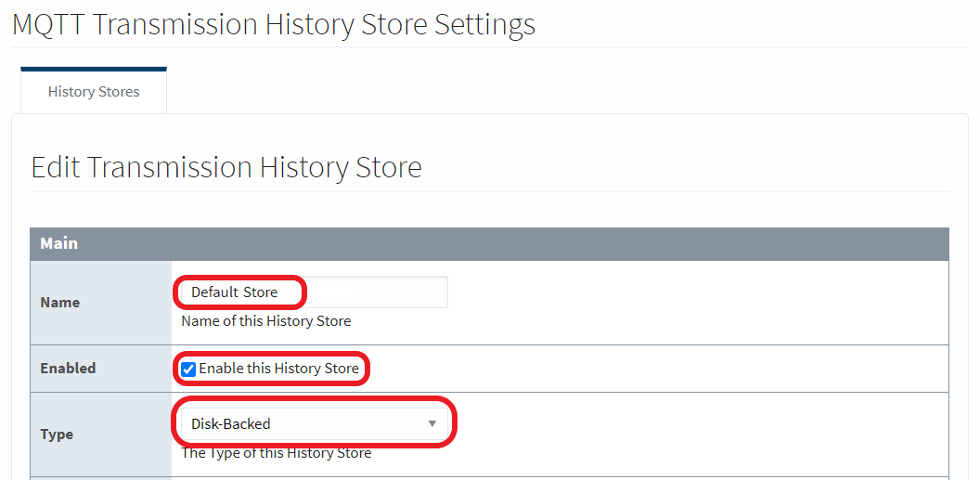
Task: Click the Type dropdown arrow
Action: tap(432, 424)
